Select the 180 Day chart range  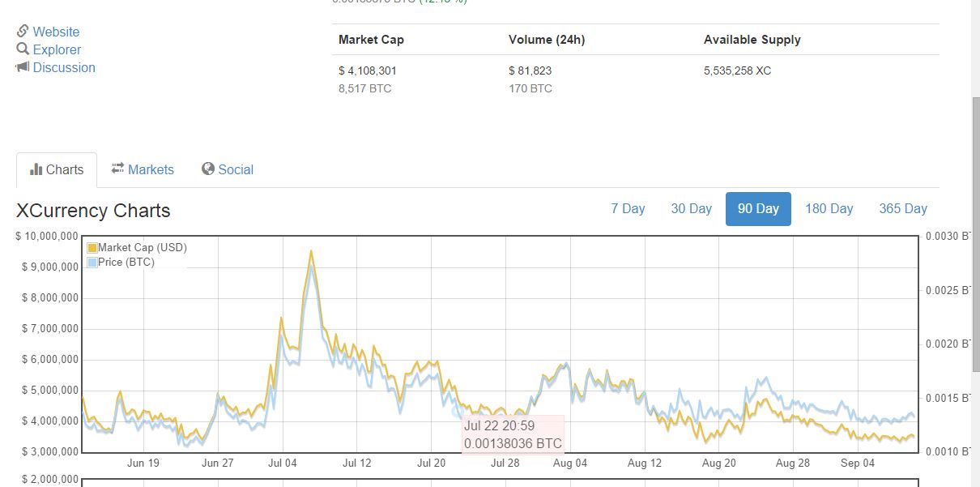pos(829,208)
